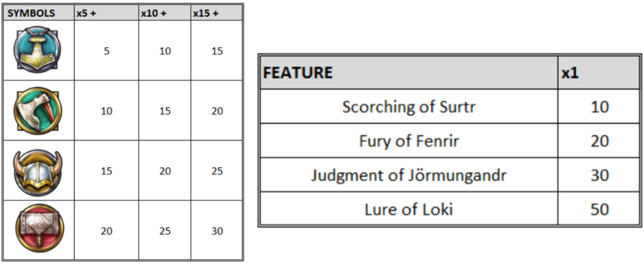The height and width of the screenshot is (264, 644).
Task: Select the axe symbol icon
Action: coord(38,111)
